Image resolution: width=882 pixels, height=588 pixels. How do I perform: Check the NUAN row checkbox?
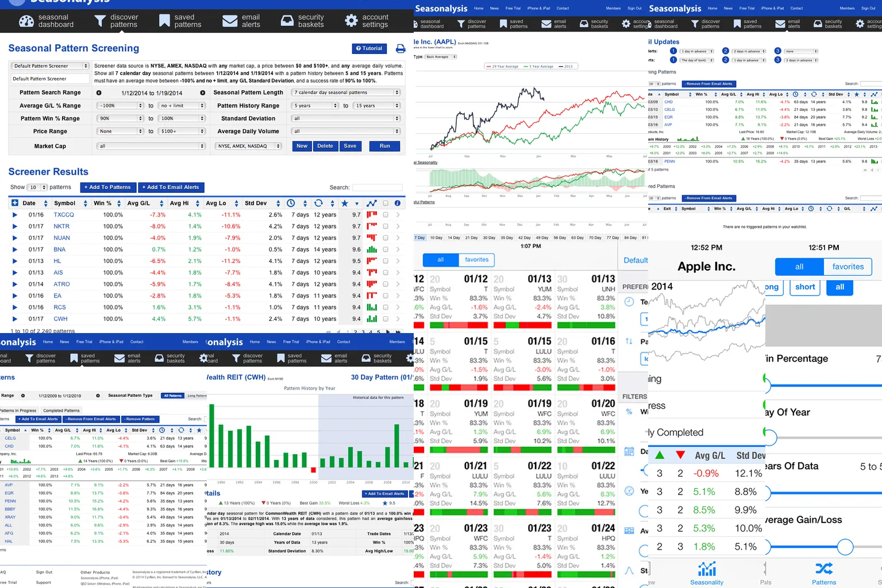point(386,238)
